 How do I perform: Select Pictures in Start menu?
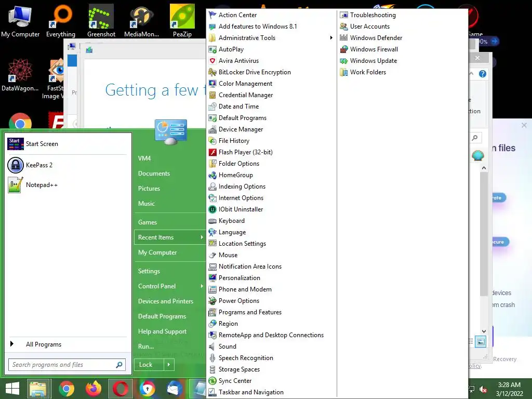[x=149, y=189]
